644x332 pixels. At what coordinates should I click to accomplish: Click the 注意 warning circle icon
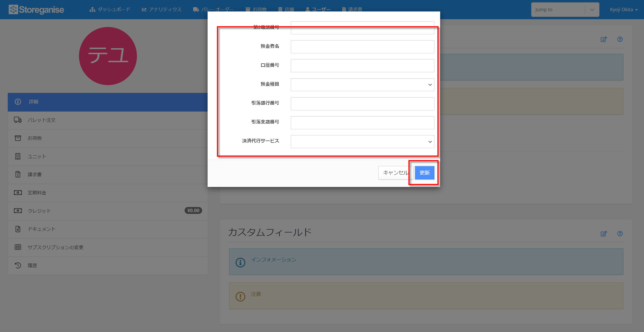(x=240, y=296)
